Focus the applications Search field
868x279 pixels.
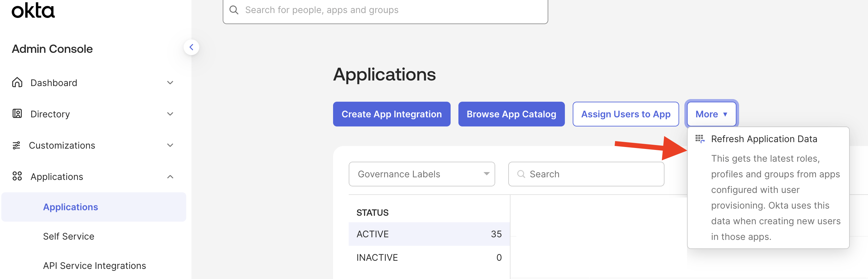tap(586, 174)
